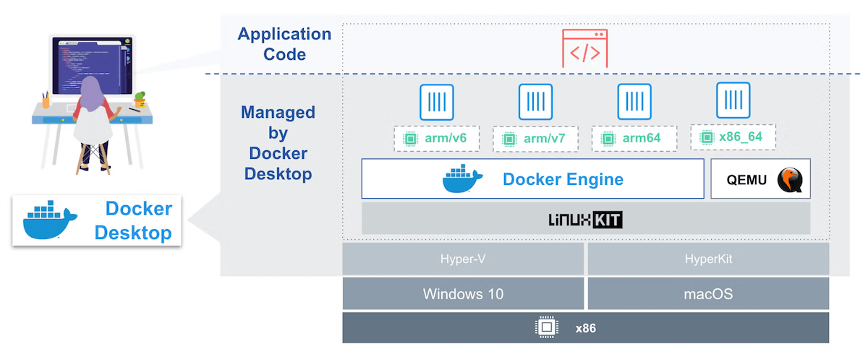The width and height of the screenshot is (868, 362).
Task: Click the Application Code heading text
Action: (284, 44)
